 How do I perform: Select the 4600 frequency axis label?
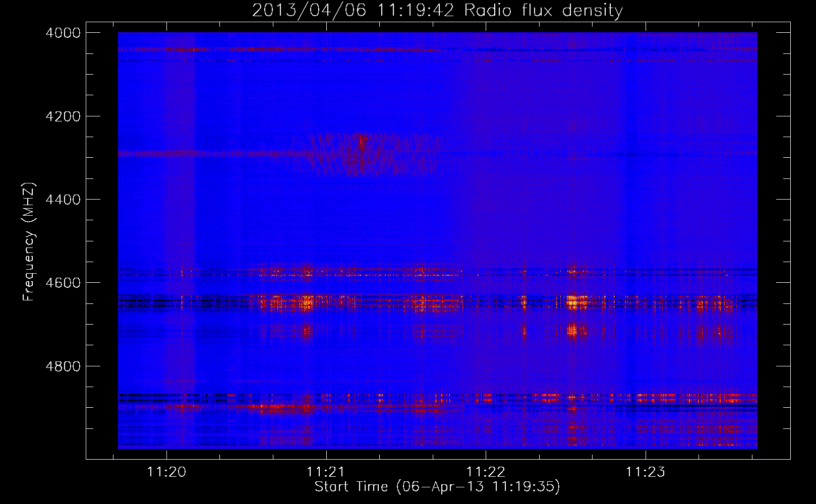pyautogui.click(x=63, y=283)
